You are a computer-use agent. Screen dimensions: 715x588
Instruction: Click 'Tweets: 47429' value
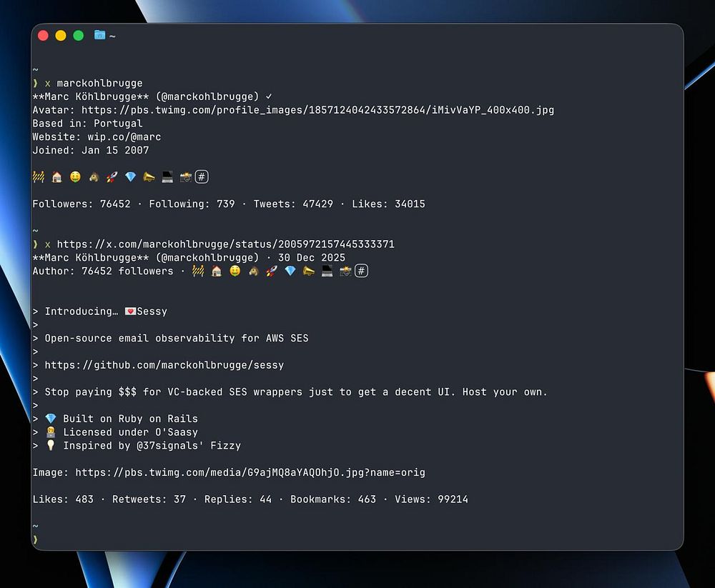pyautogui.click(x=293, y=204)
